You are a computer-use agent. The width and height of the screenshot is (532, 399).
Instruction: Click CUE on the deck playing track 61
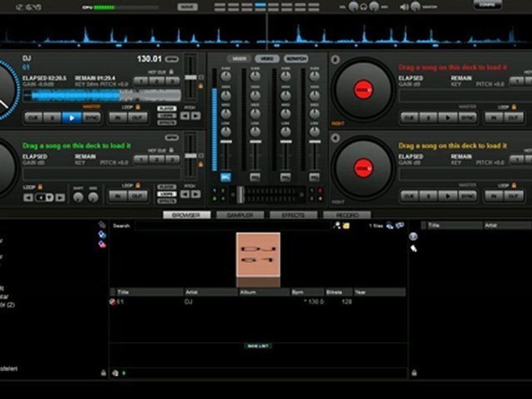tap(33, 117)
